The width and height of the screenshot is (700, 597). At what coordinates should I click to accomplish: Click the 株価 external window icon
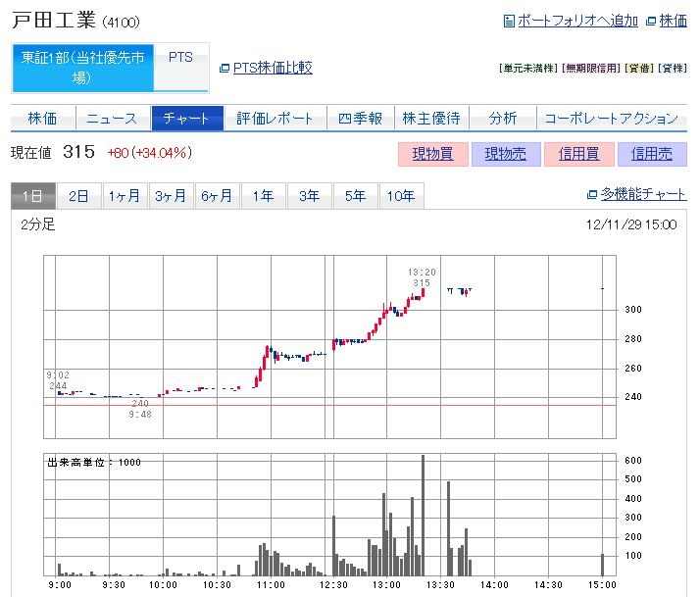click(x=652, y=21)
